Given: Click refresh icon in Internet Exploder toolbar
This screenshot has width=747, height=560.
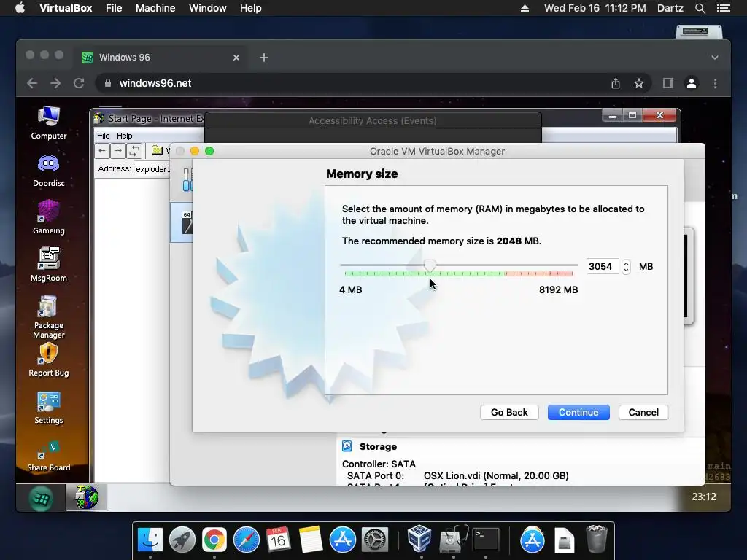Looking at the screenshot, I should click(x=134, y=151).
